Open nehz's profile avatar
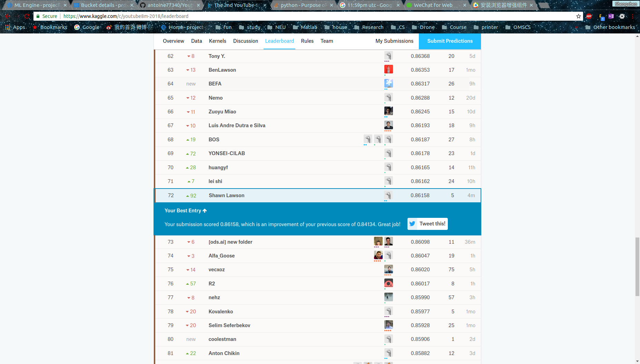640x364 pixels. point(388,297)
